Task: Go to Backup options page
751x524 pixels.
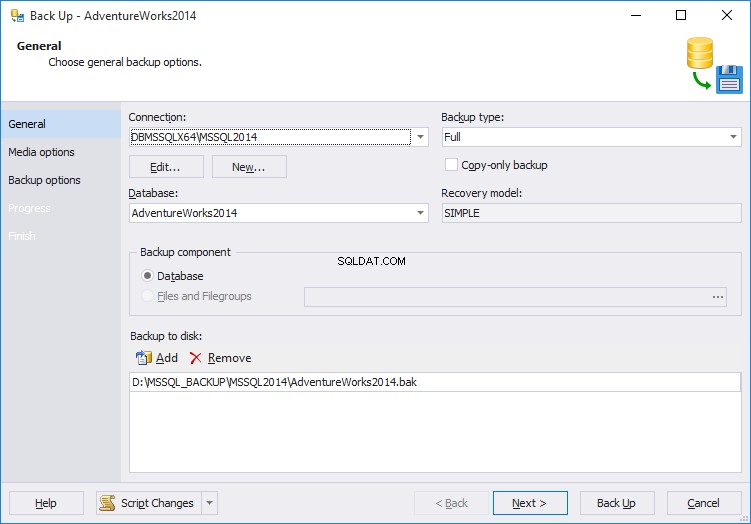Action: click(45, 180)
